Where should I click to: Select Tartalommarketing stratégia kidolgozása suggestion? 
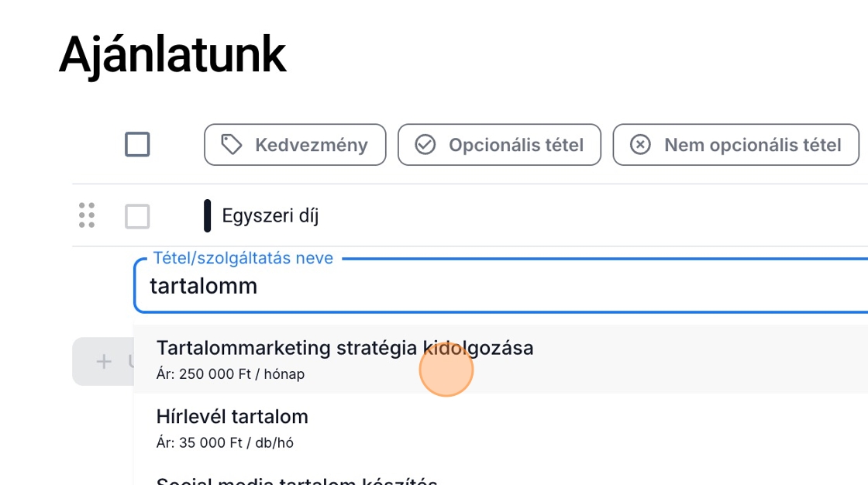pyautogui.click(x=345, y=349)
